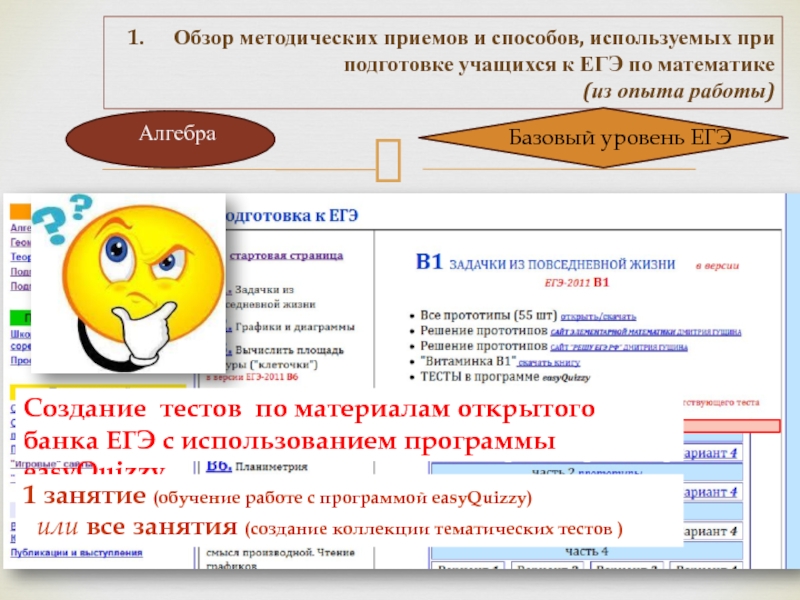Open the "РЕШУ ЕГЭ РФ" site link
This screenshot has width=800, height=600.
coord(619,347)
